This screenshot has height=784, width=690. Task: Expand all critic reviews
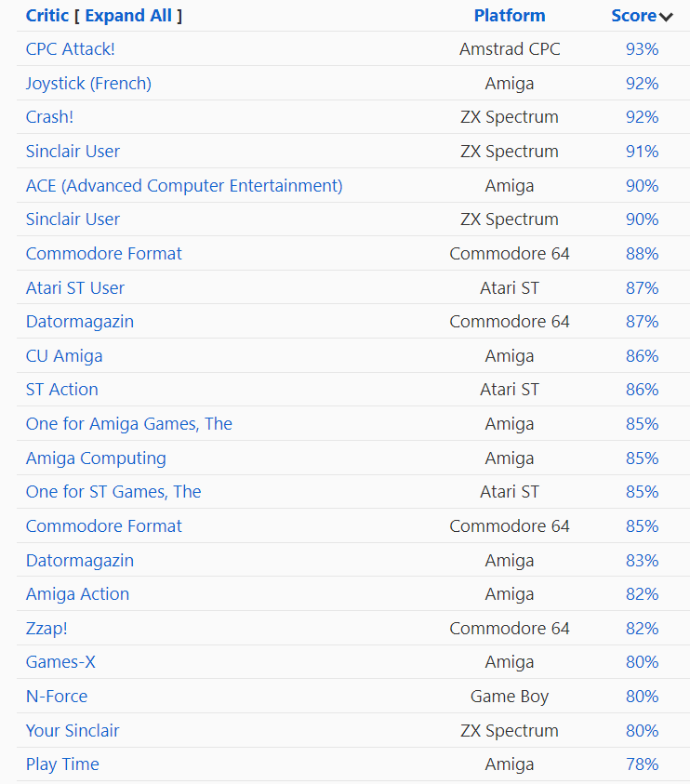(128, 15)
